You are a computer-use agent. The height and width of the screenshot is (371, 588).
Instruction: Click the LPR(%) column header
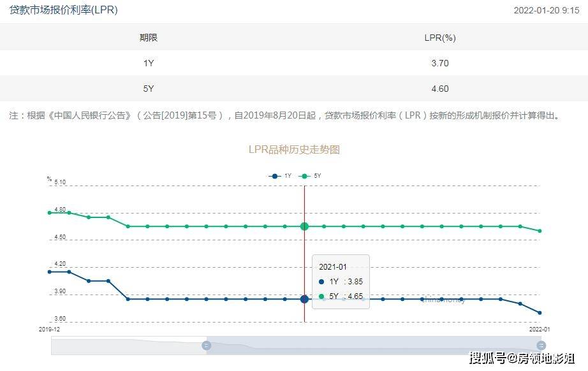[x=440, y=38]
